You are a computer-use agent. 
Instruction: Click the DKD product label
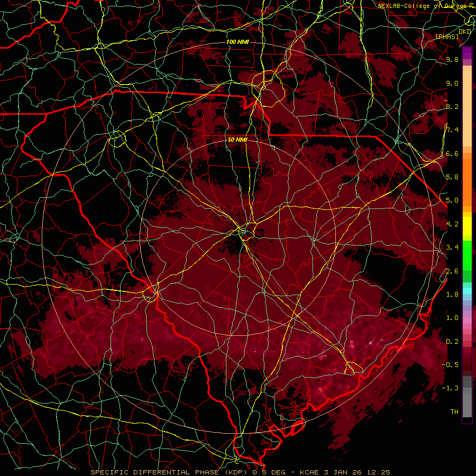pos(465,32)
